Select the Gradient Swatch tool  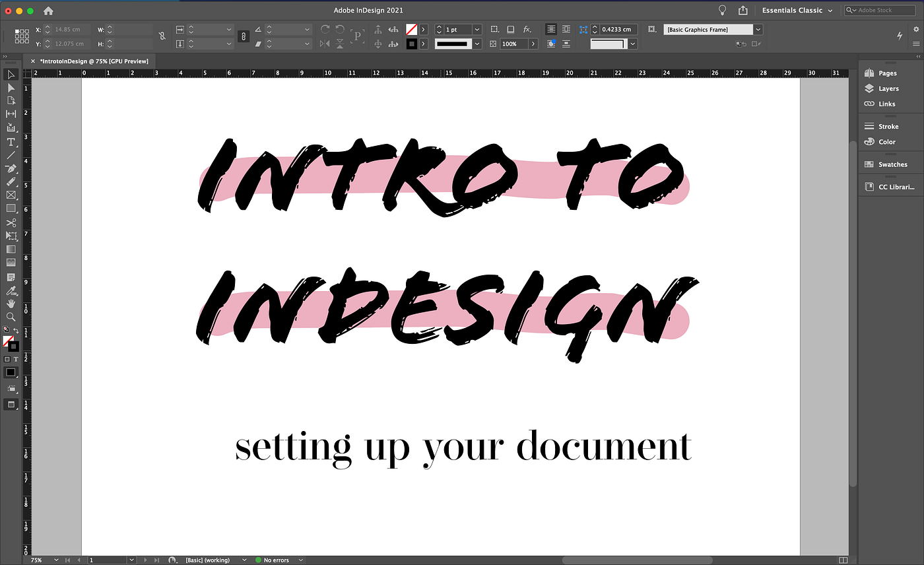pos(11,249)
